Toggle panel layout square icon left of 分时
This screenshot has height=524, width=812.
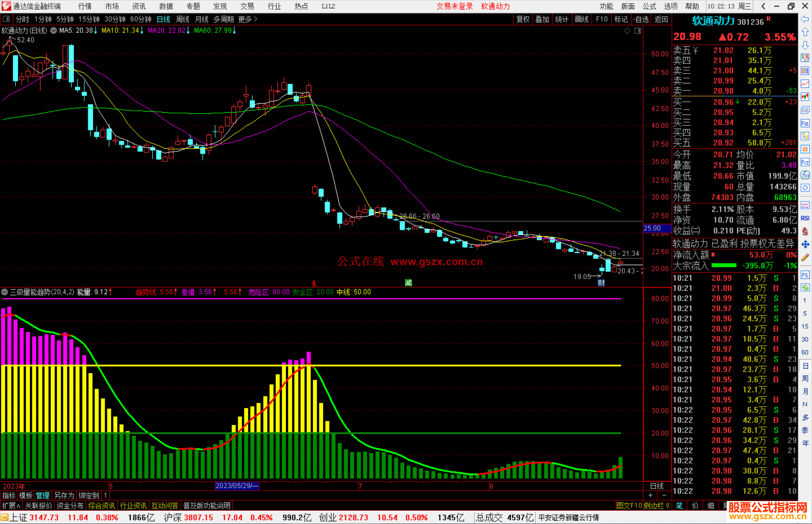click(6, 19)
